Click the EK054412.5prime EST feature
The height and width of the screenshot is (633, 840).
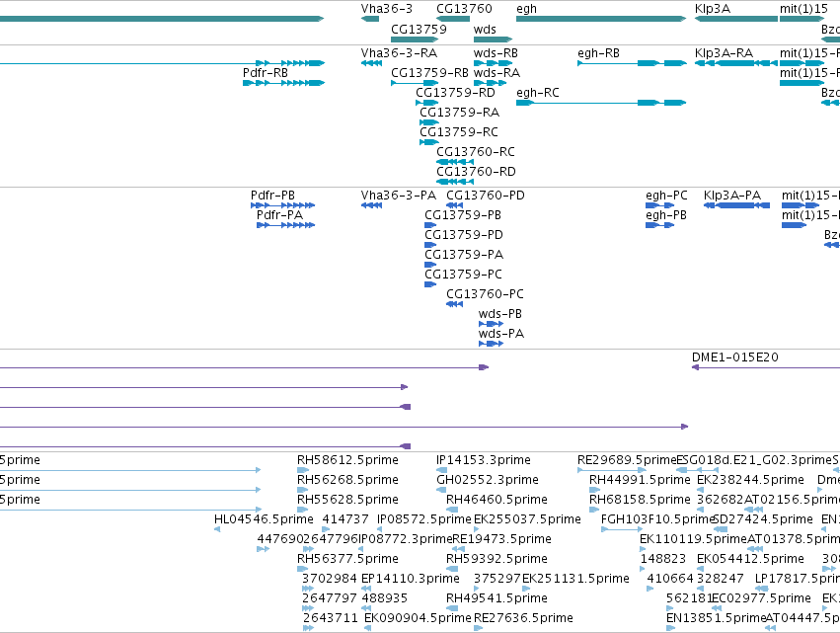(x=700, y=569)
